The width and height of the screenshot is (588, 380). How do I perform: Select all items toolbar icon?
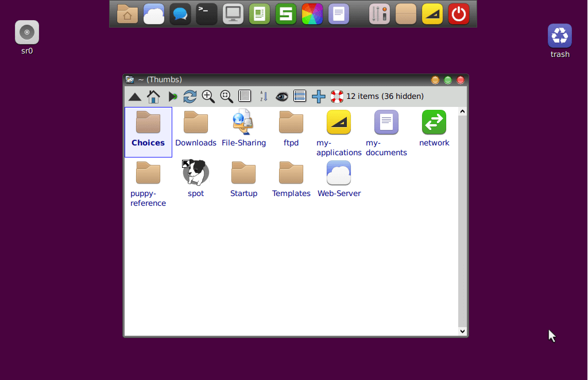click(300, 96)
